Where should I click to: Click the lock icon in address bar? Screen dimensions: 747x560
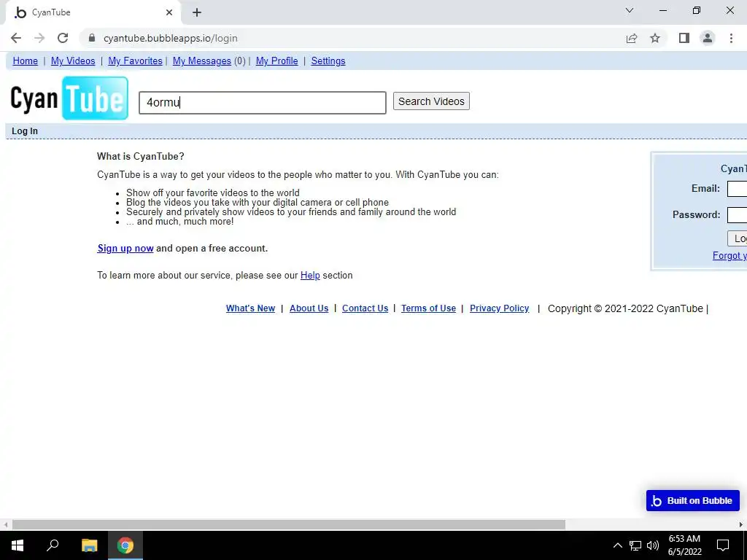pyautogui.click(x=93, y=38)
